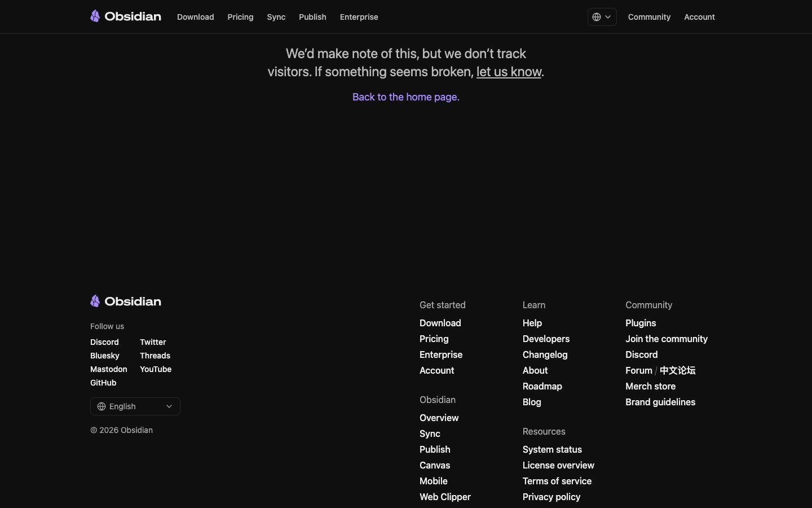Go to Roadmap in the Learn column

[542, 386]
